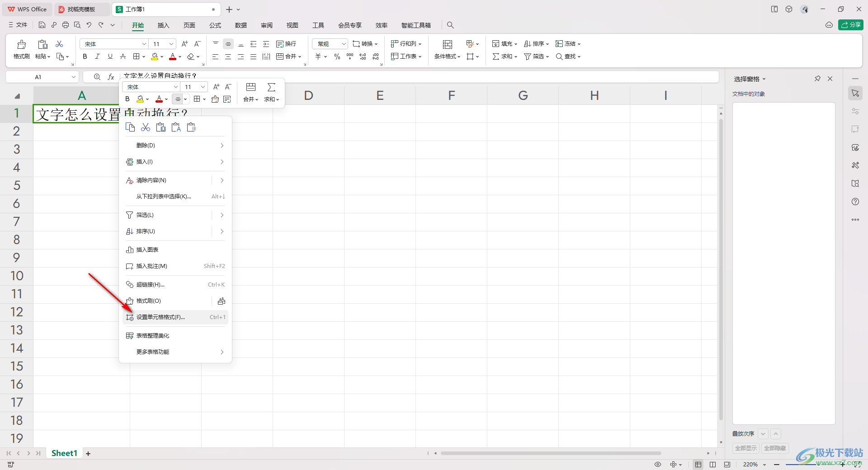
Task: Open the ribbon font size dropdown
Action: click(x=171, y=44)
